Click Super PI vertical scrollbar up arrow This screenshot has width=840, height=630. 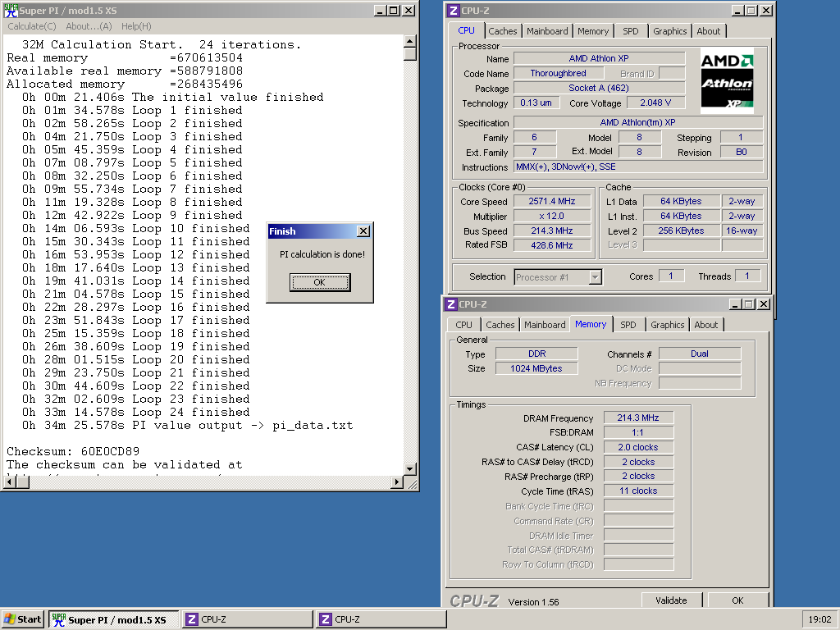tap(410, 41)
